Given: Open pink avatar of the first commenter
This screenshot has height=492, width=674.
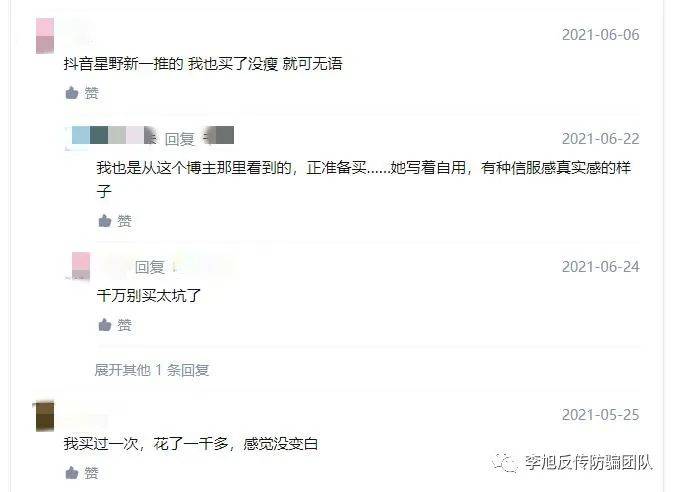Looking at the screenshot, I should (45, 36).
